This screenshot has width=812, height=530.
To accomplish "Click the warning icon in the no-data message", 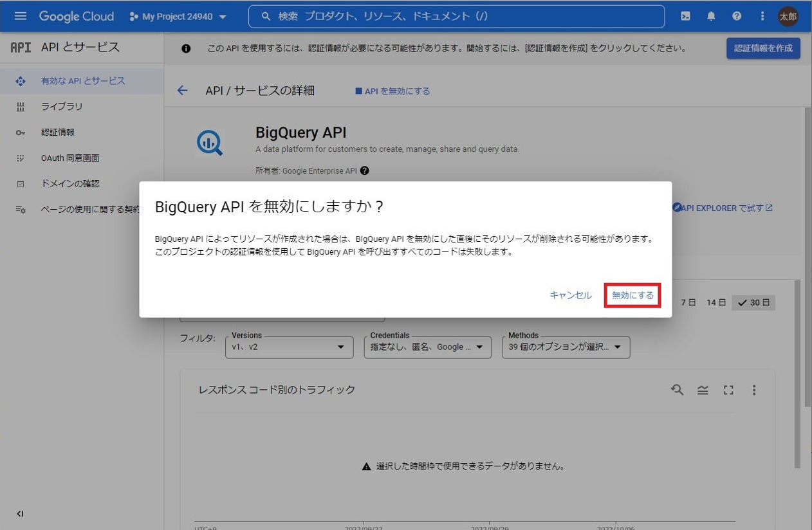I will [x=366, y=466].
